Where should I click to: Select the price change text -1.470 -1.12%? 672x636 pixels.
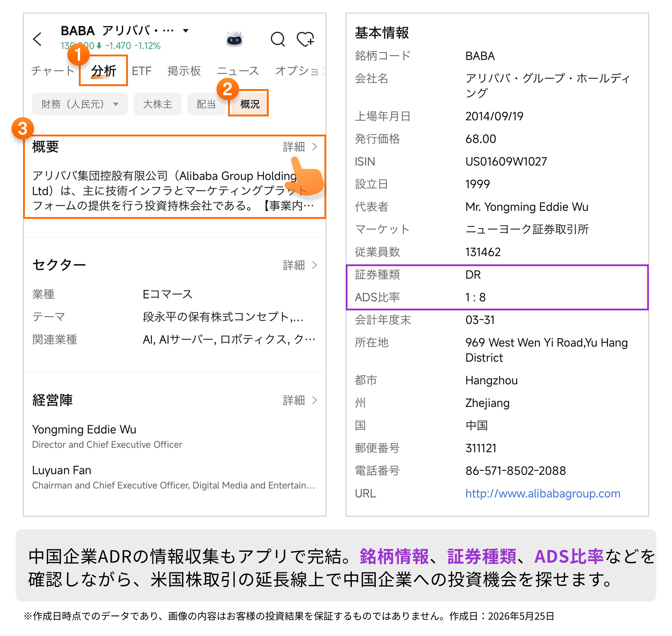(133, 46)
